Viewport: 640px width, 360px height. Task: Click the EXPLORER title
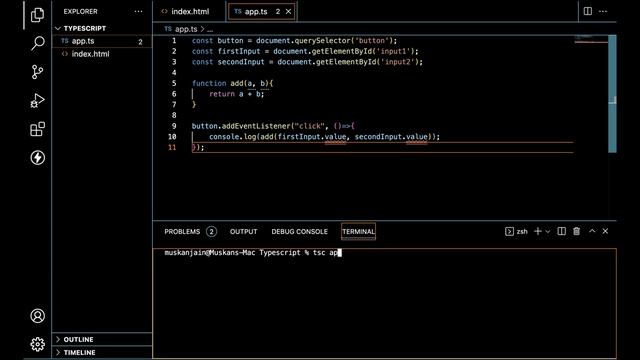pos(80,11)
